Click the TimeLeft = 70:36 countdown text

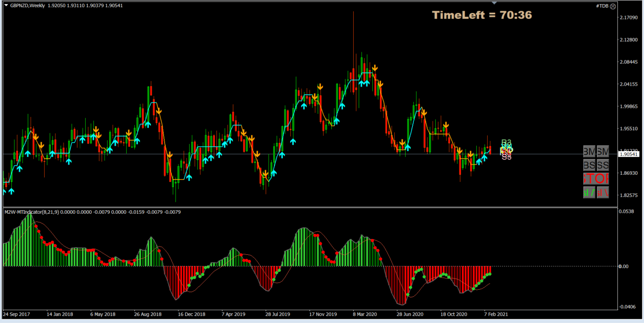481,15
